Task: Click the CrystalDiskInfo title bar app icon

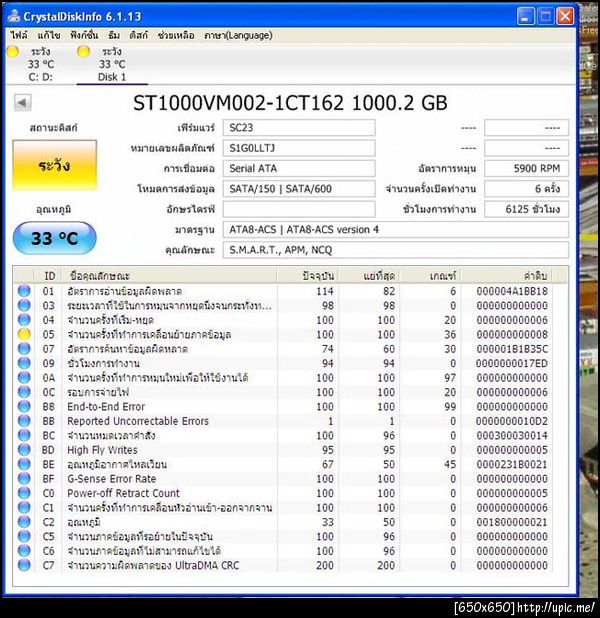Action: (x=14, y=16)
